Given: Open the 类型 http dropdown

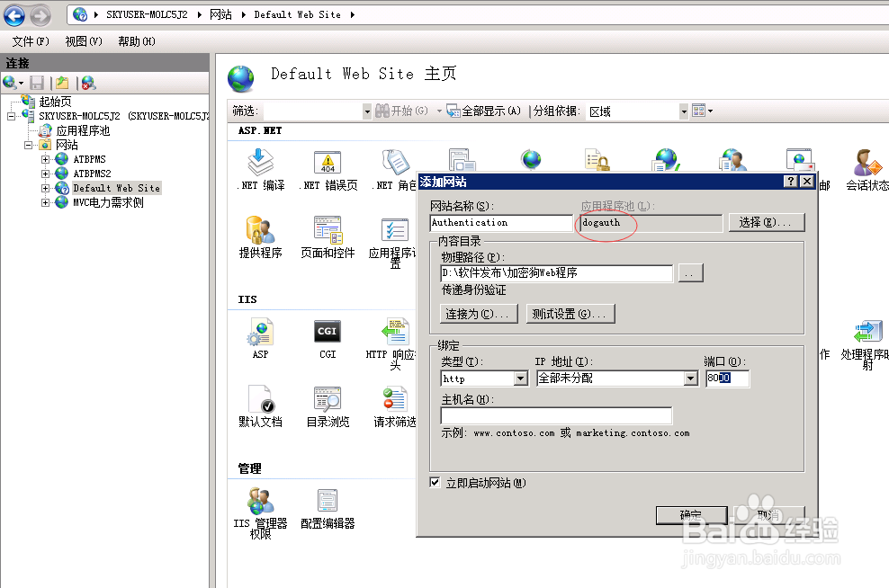Looking at the screenshot, I should point(520,379).
